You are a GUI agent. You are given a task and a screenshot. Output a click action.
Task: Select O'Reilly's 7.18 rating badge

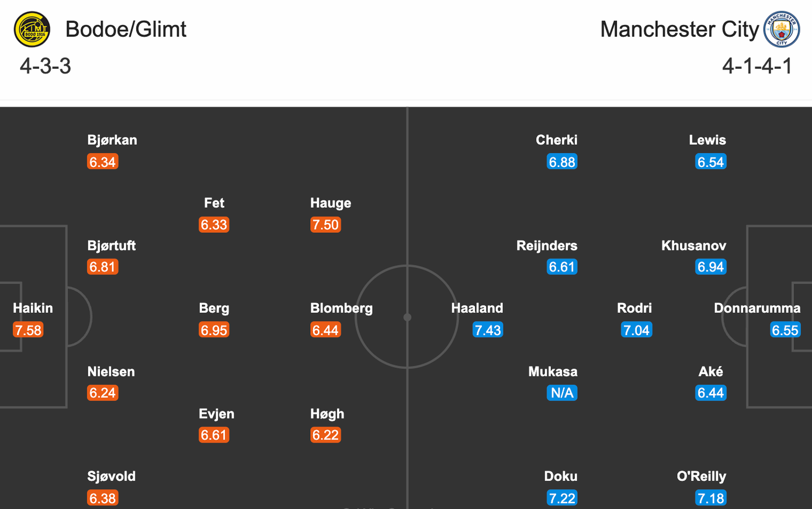coord(710,498)
